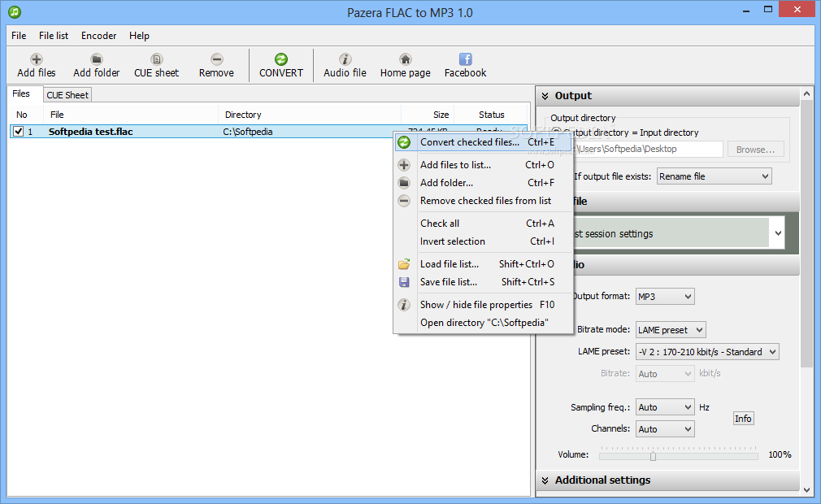Select the Softpedia test.flac file name
821x504 pixels.
coord(90,132)
